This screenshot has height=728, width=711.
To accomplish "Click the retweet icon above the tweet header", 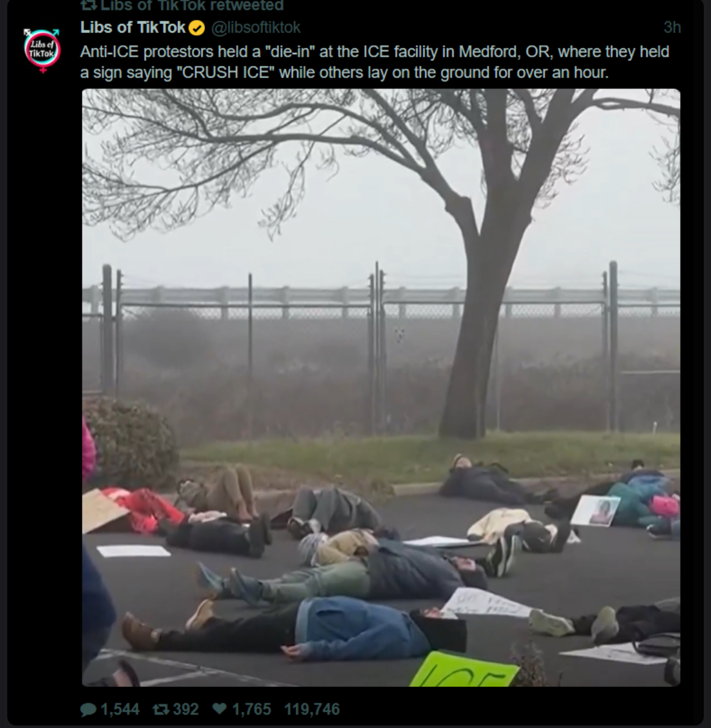I will [x=89, y=5].
